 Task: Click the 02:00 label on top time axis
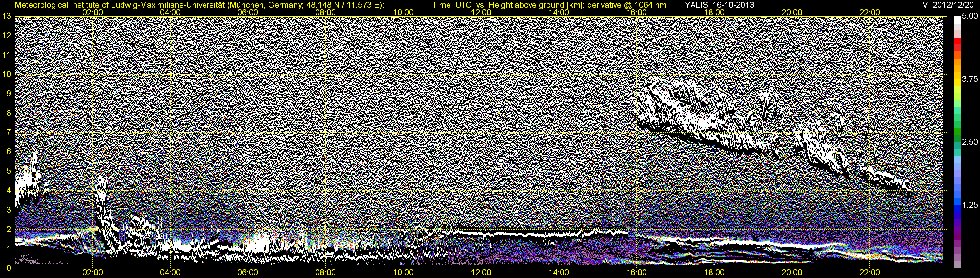pyautogui.click(x=92, y=12)
